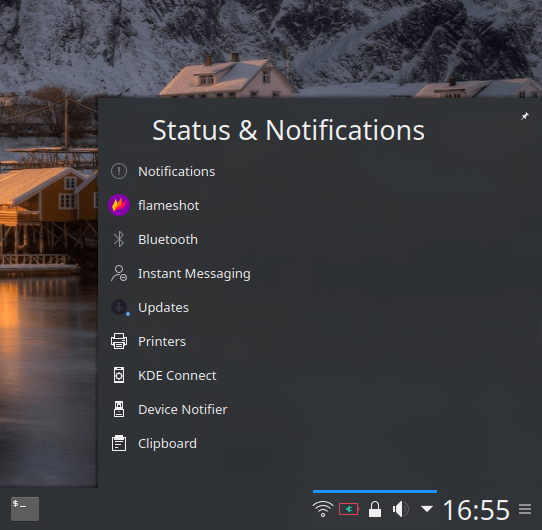Select the Device Notifier text entry

pyautogui.click(x=183, y=409)
